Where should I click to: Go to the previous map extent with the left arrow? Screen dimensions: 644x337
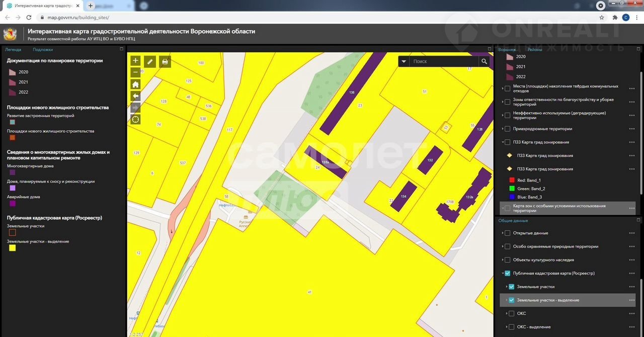pyautogui.click(x=135, y=96)
